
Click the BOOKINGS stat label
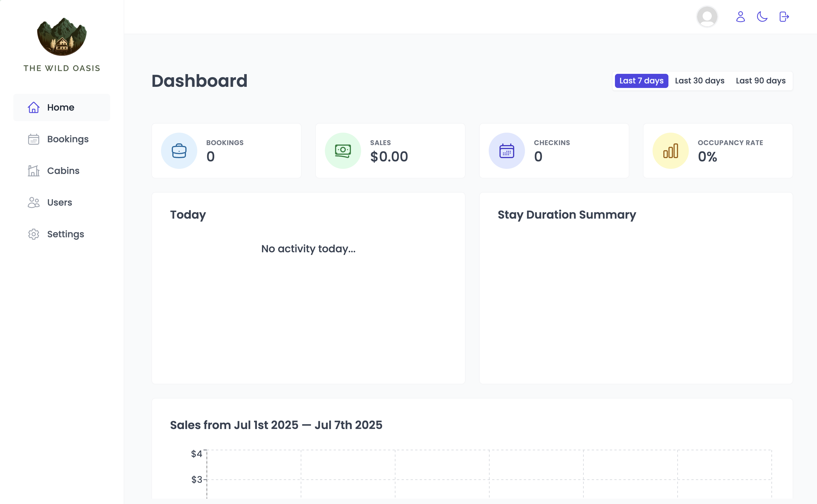click(225, 143)
